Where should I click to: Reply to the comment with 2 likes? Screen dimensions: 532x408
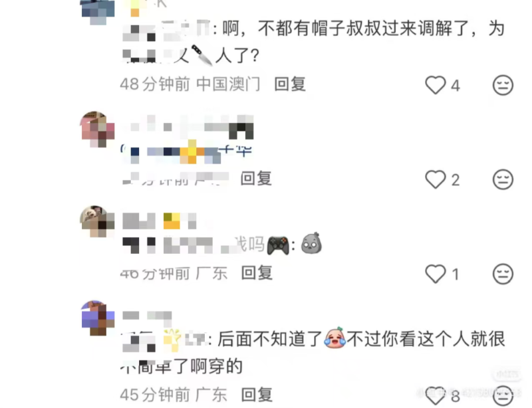[x=257, y=178]
